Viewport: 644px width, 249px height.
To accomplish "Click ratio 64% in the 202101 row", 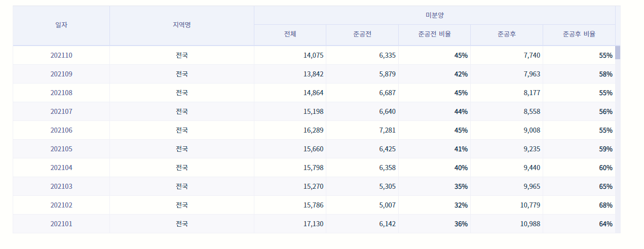I will [606, 224].
